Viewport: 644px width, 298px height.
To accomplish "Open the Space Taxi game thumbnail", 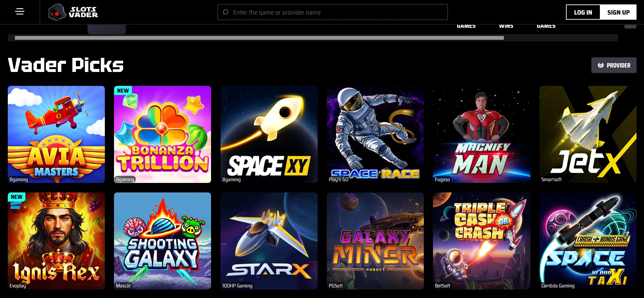I will pos(588,241).
